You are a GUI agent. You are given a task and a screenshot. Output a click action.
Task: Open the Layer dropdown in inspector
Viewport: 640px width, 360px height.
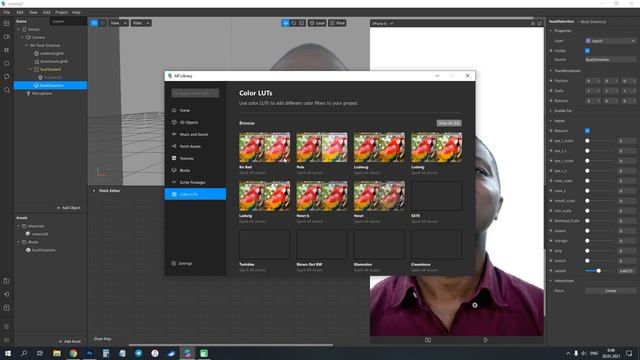(x=611, y=41)
